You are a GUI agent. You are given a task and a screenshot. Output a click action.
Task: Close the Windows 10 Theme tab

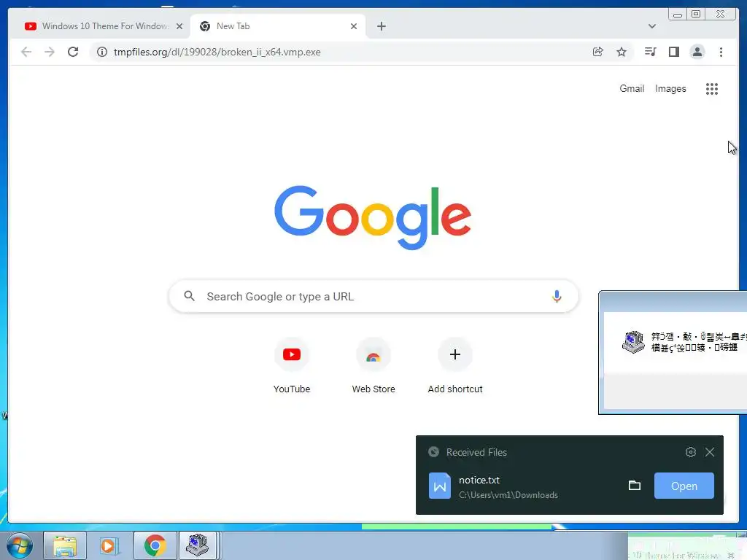pos(179,26)
